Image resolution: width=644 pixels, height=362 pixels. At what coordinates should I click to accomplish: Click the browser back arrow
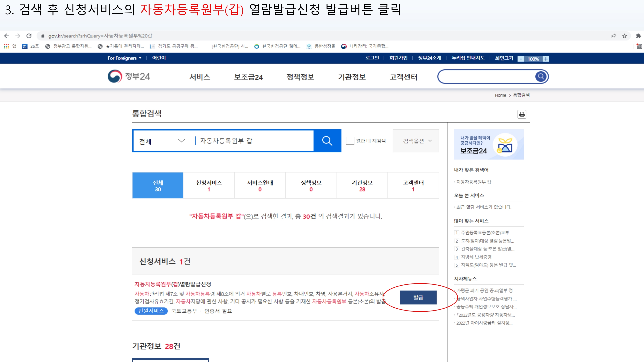pyautogui.click(x=7, y=36)
